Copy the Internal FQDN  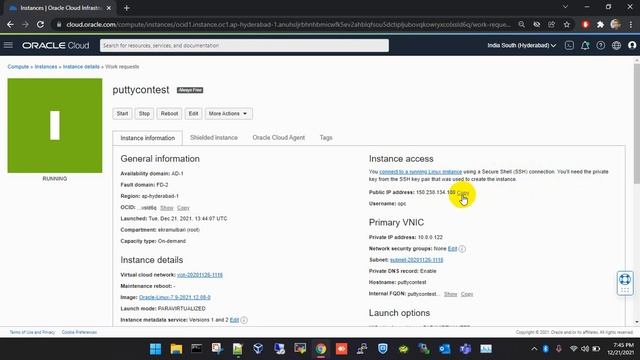467,294
